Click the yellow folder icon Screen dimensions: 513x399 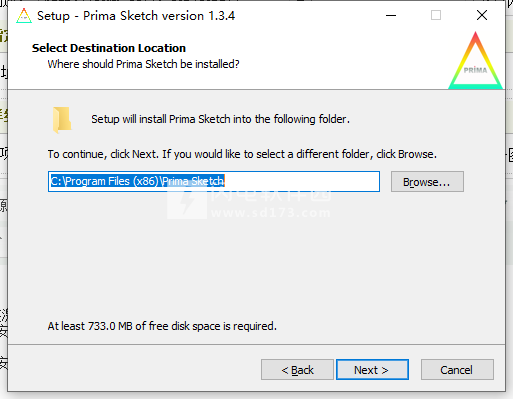point(62,120)
